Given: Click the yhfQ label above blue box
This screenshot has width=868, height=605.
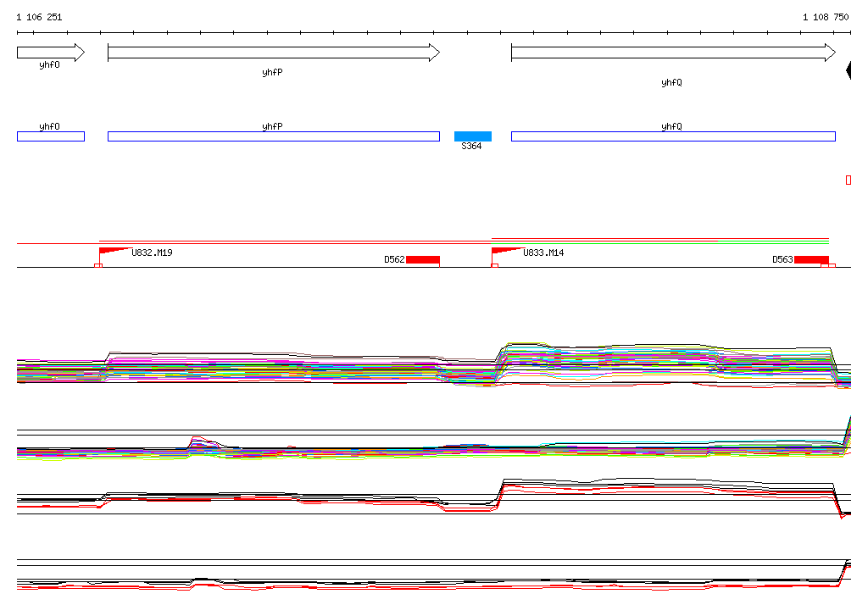Looking at the screenshot, I should [671, 127].
